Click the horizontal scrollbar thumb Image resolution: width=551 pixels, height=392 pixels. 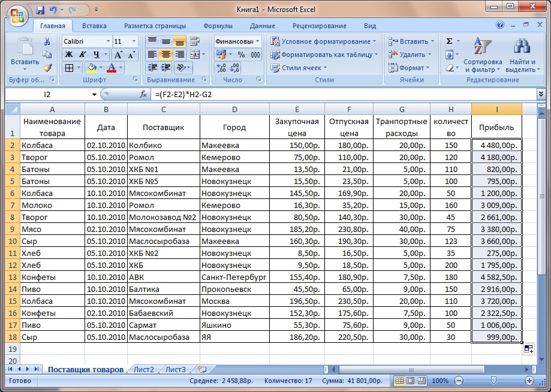pyautogui.click(x=411, y=369)
